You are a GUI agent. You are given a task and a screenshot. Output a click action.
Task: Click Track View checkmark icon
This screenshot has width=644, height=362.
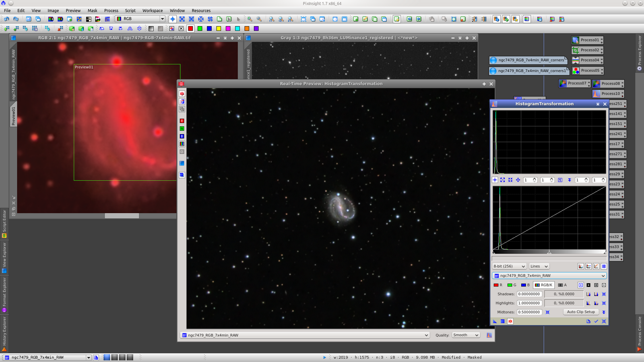tap(596, 321)
